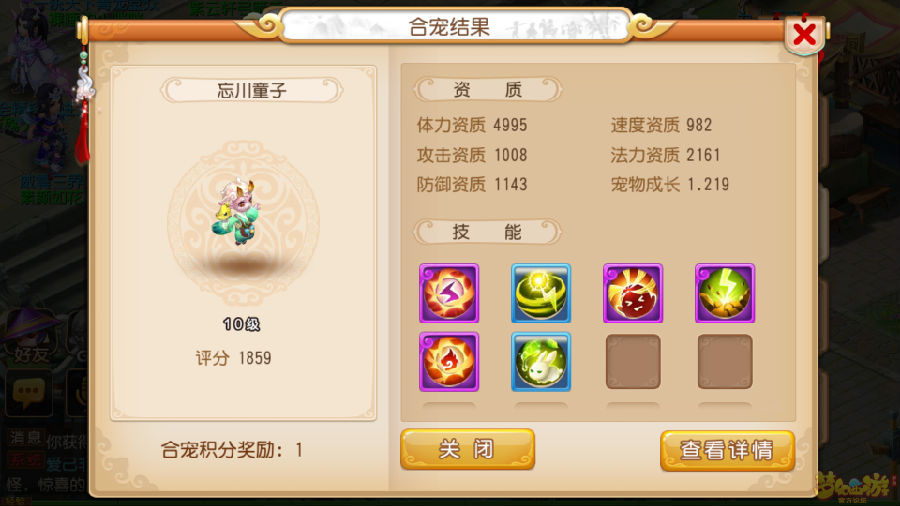Image resolution: width=900 pixels, height=506 pixels.
Task: Close the 合宠结果 dialog with red X
Action: (x=805, y=34)
